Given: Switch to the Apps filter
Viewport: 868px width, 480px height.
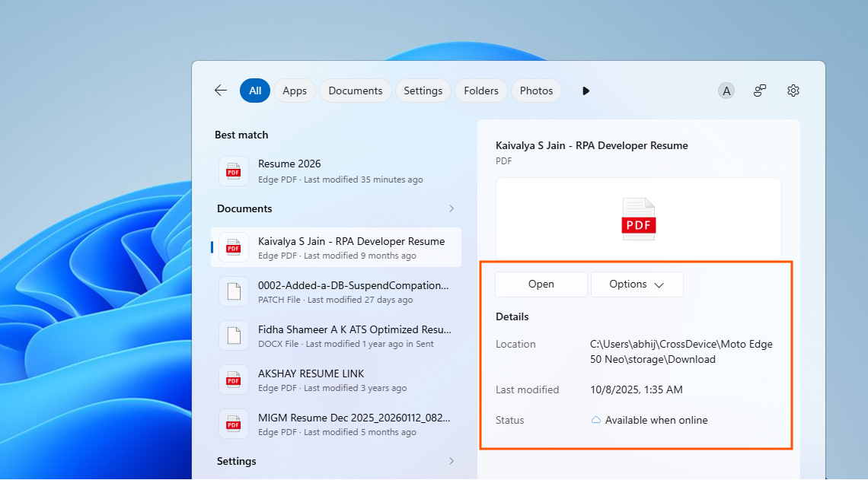Looking at the screenshot, I should (295, 91).
